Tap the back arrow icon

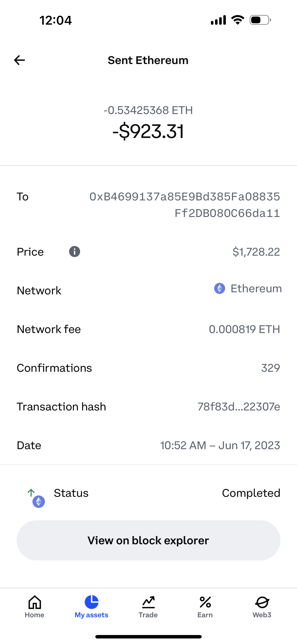(20, 60)
